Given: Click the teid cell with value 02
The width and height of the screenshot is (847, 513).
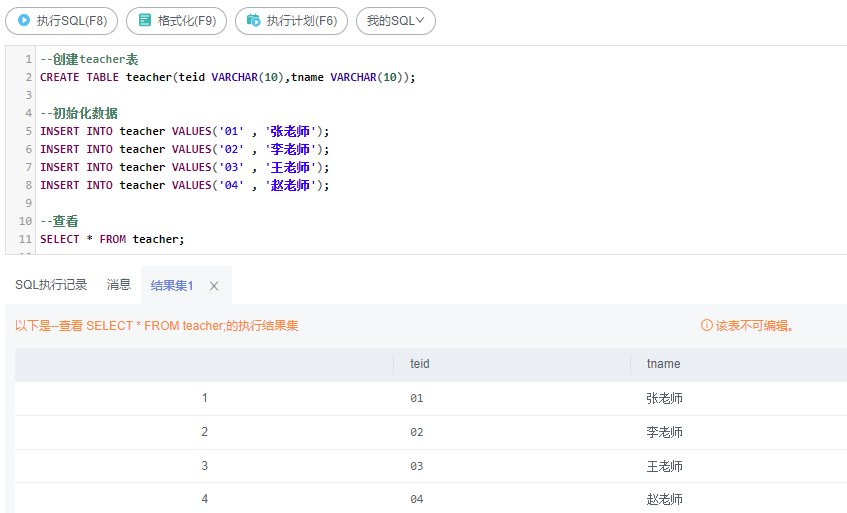Looking at the screenshot, I should (417, 432).
